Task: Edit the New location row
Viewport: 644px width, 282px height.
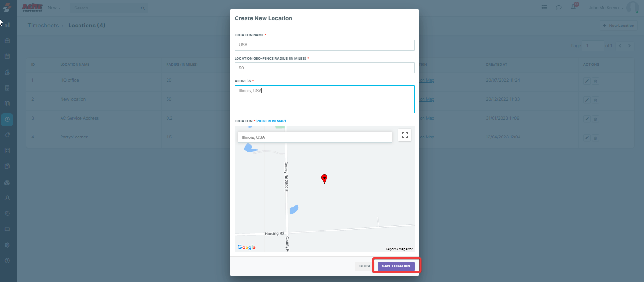Action: [587, 100]
